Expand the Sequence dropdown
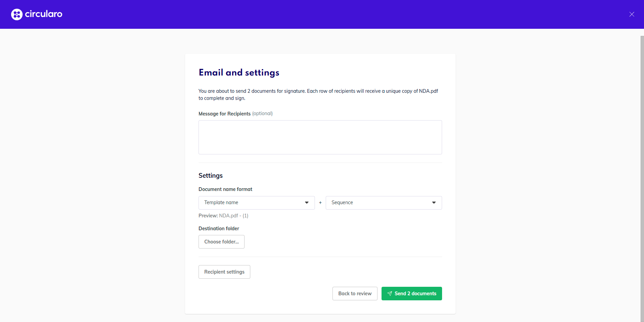 pyautogui.click(x=384, y=202)
